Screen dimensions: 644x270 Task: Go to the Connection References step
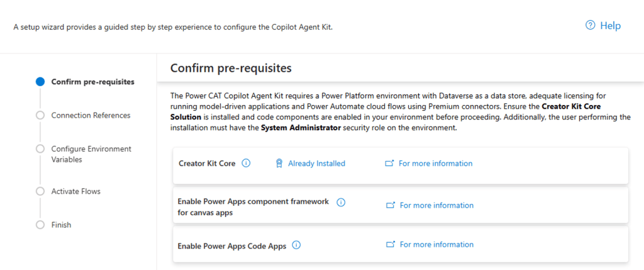[91, 115]
